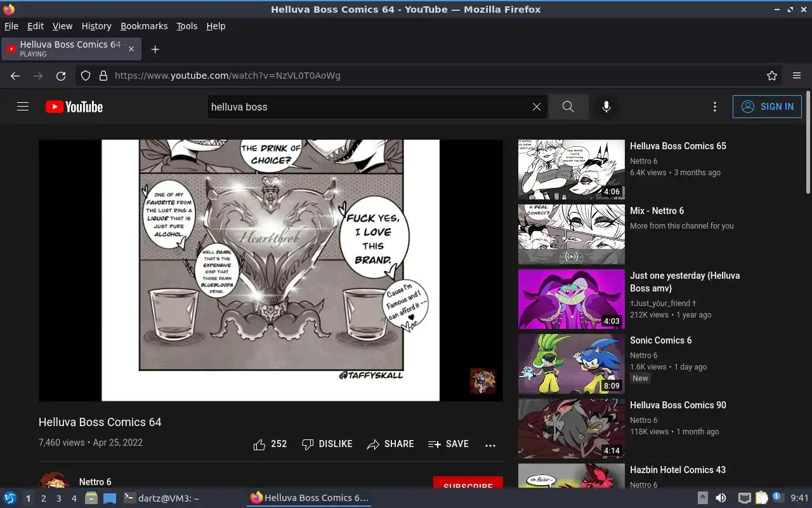Viewport: 812px width, 508px height.
Task: Click the Sonic Comics 6 title link
Action: coord(661,340)
